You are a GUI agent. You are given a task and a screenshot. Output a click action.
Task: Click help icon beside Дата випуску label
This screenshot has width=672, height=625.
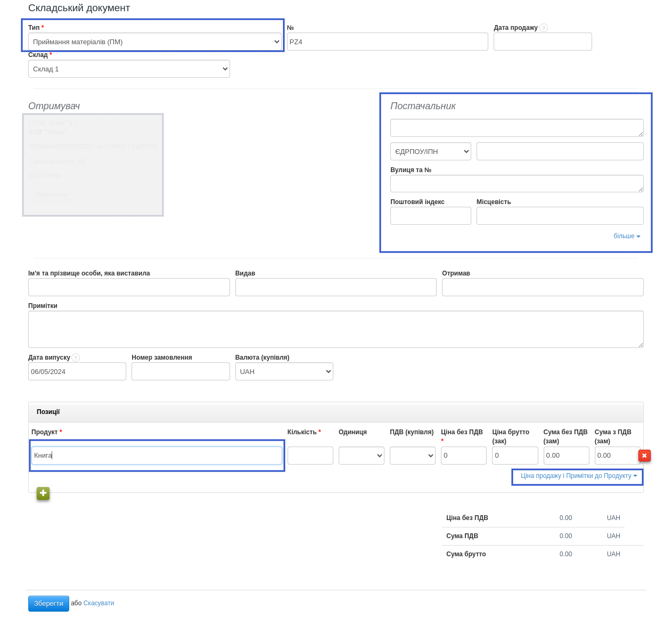tap(76, 358)
